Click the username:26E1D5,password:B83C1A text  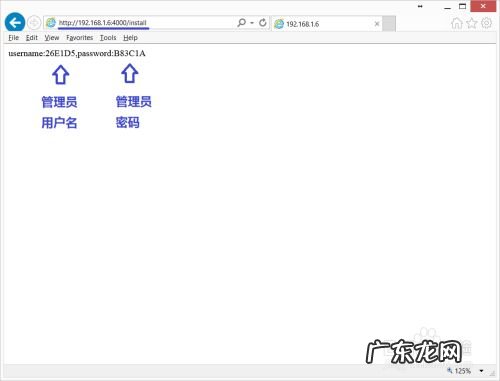[77, 53]
